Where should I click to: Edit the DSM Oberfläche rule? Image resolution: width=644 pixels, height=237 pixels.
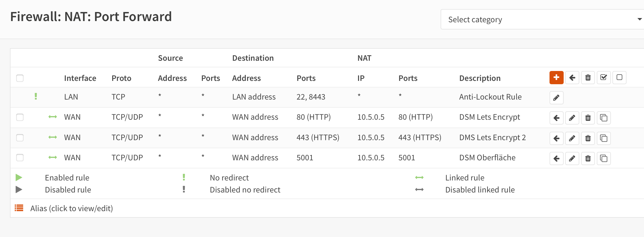[572, 159]
